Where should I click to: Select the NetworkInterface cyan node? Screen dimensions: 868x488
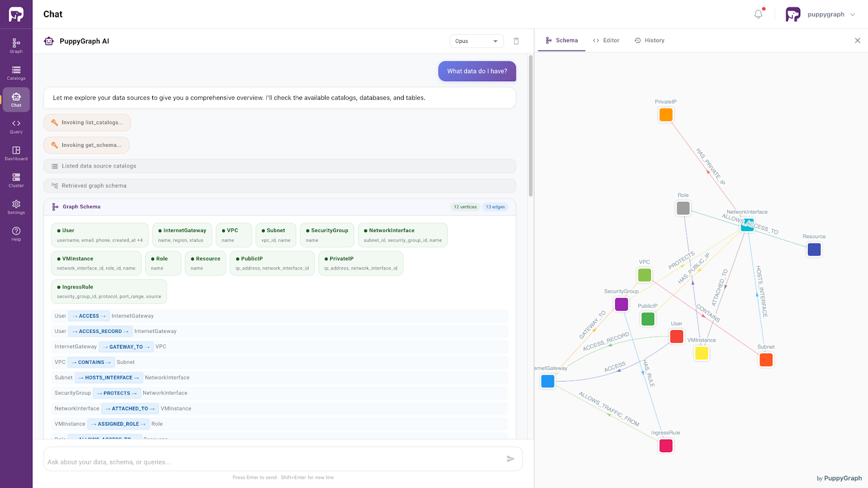coord(748,225)
